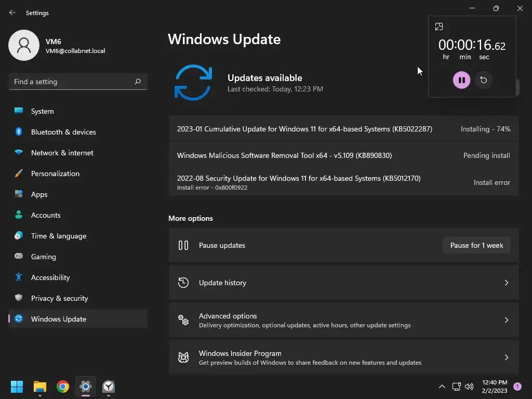Open the notification badge in tray

click(517, 387)
